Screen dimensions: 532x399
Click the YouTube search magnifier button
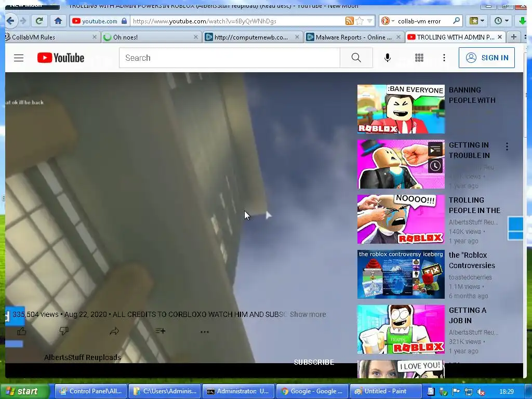coord(356,58)
